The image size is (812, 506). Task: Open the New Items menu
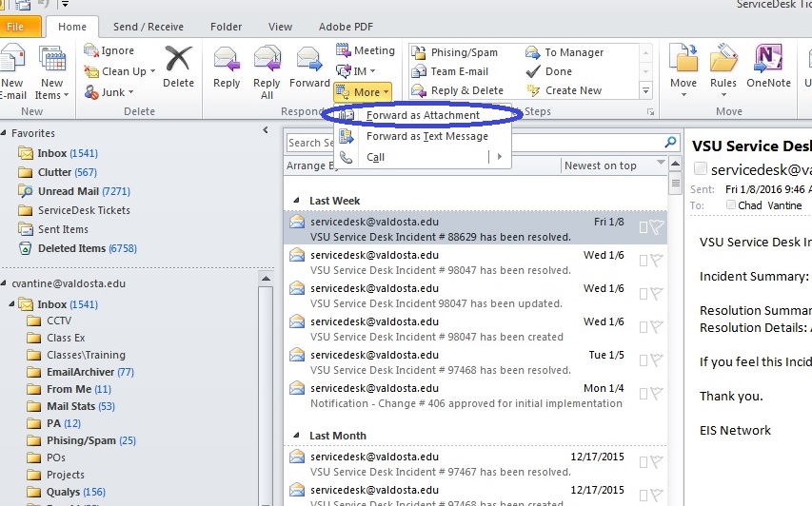(51, 72)
